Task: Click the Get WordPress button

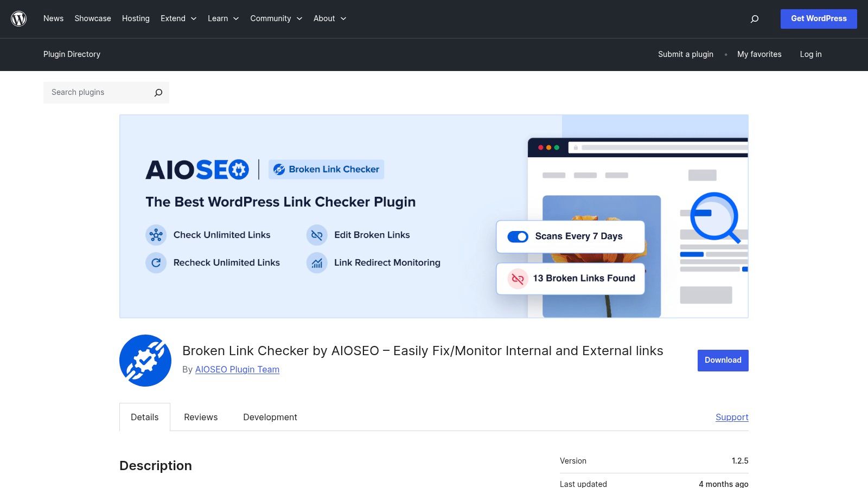Action: pyautogui.click(x=818, y=18)
